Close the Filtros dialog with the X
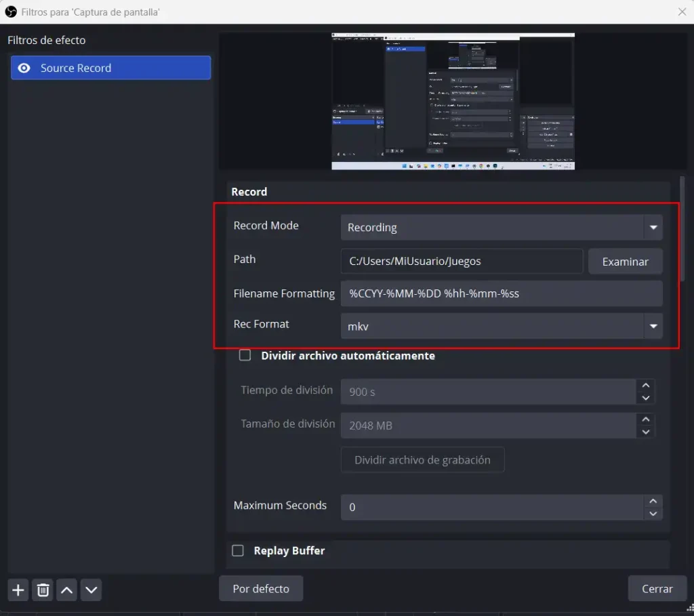 coord(682,12)
